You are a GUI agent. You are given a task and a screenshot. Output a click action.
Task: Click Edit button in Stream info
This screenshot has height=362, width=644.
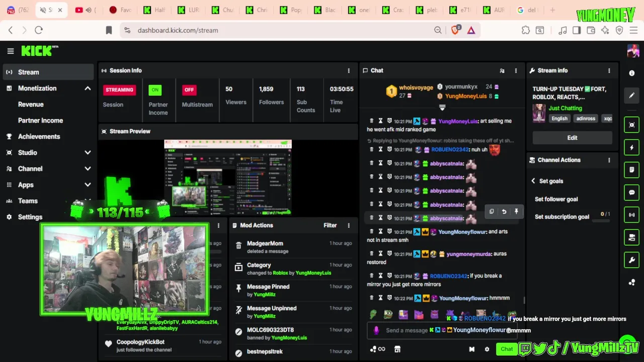tap(572, 138)
